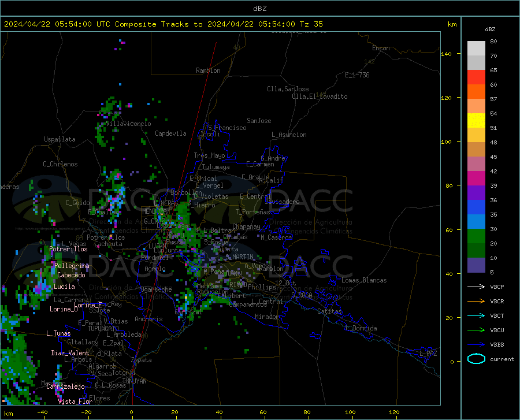Click the Lomas_Blancas map label
The width and height of the screenshot is (520, 420).
(x=364, y=280)
